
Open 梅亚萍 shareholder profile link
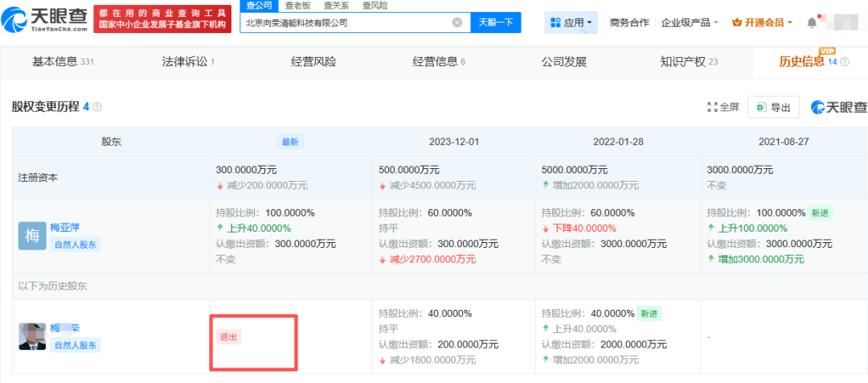[67, 228]
